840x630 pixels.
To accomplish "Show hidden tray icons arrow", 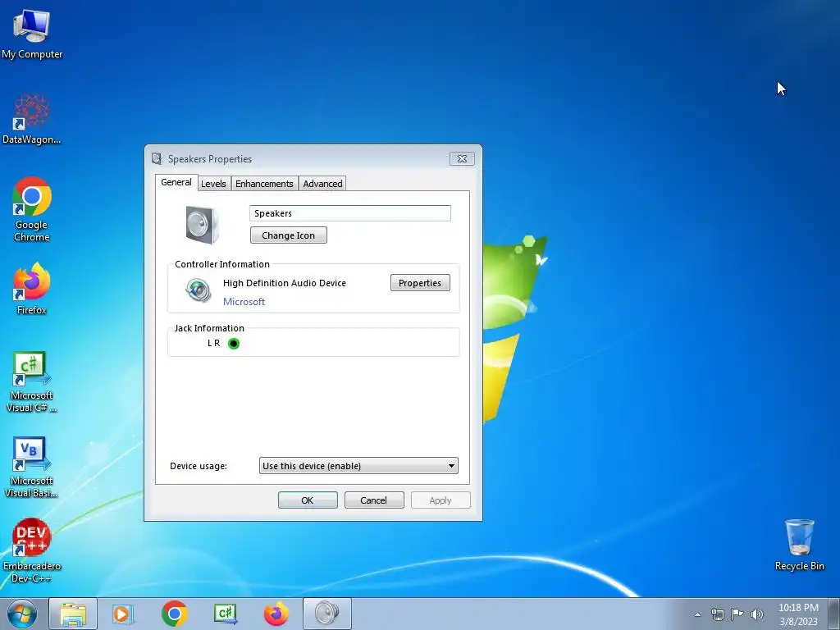I will 697,614.
